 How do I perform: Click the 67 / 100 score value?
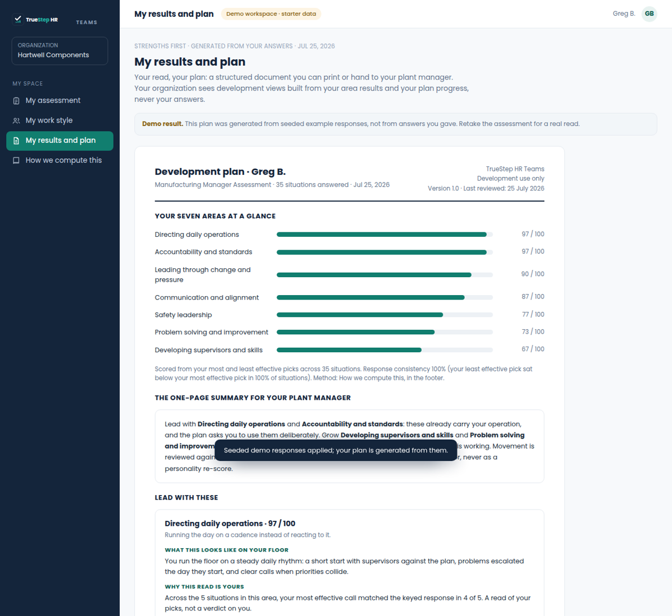coord(533,349)
